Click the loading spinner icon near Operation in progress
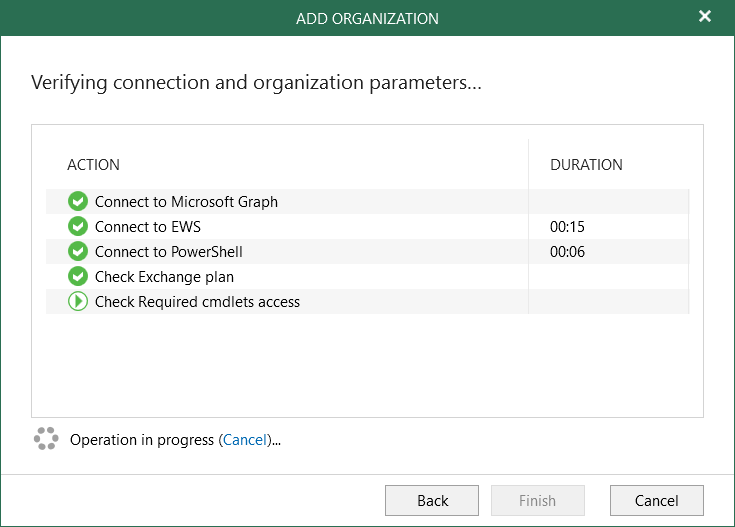The width and height of the screenshot is (735, 527). point(46,439)
